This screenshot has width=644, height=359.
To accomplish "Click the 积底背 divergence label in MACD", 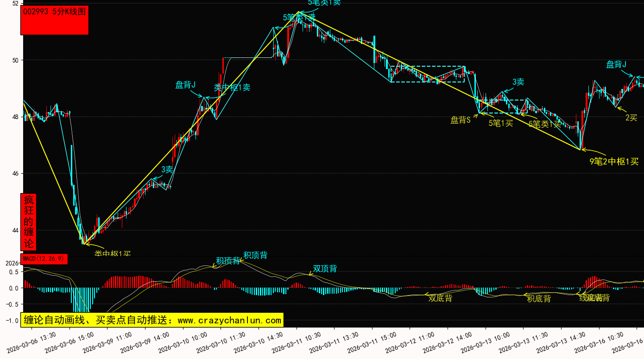I will 539,298.
